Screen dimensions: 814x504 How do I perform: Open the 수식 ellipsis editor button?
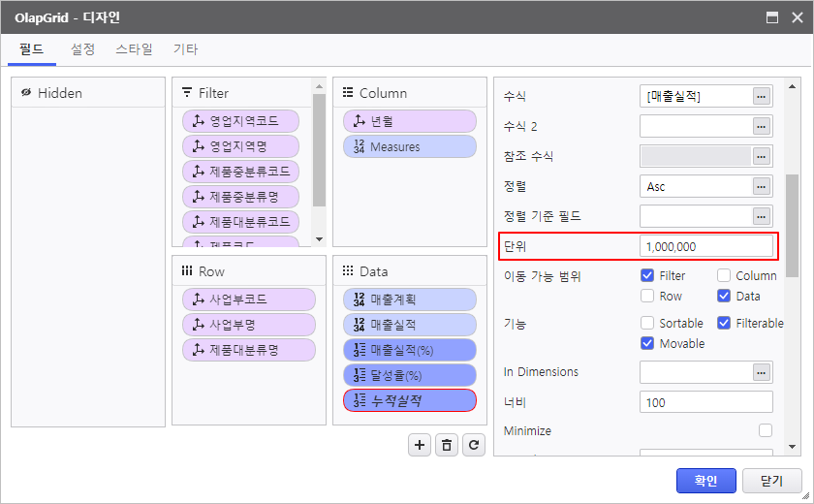point(762,96)
